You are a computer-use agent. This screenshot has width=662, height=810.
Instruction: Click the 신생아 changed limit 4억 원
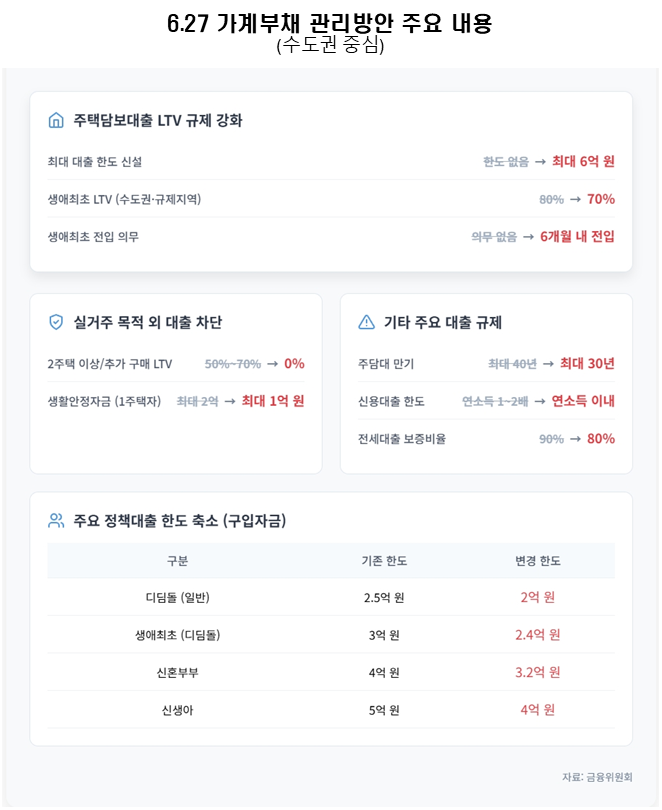click(x=538, y=710)
